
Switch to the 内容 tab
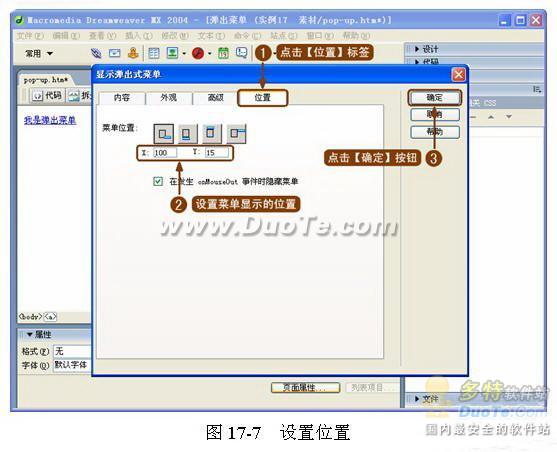tap(122, 98)
